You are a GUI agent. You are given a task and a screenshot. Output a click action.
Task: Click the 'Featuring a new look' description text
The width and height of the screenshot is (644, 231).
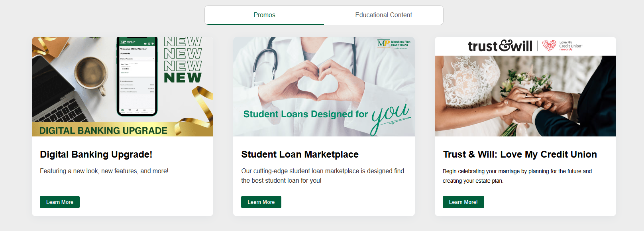click(104, 171)
